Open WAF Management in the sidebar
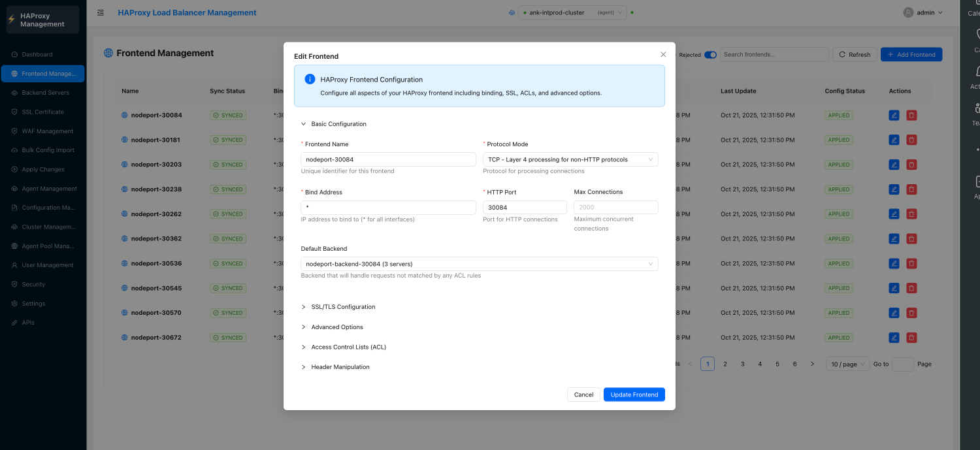980x450 pixels. [43, 131]
